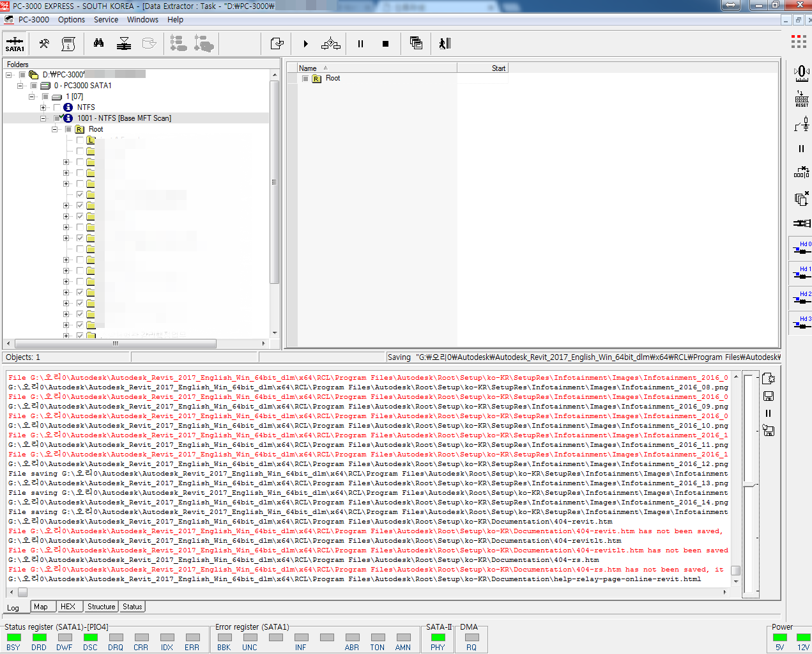Select the Hd 0 head icon
The height and width of the screenshot is (654, 812).
pyautogui.click(x=801, y=248)
